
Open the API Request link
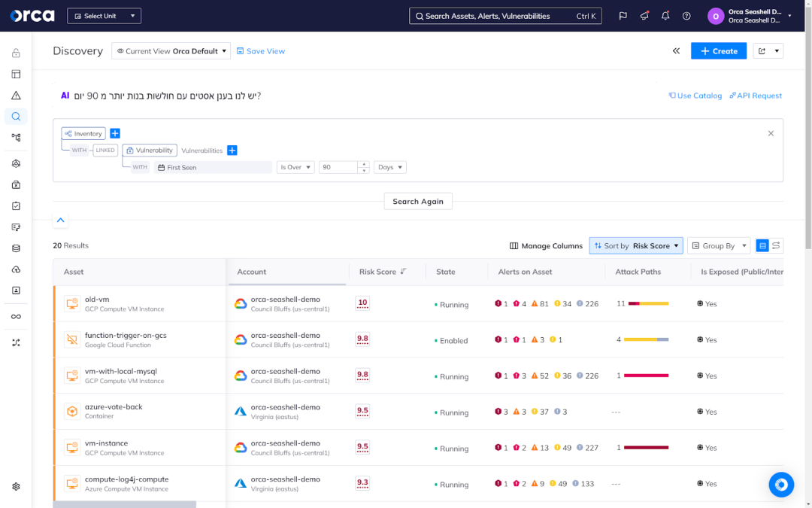(756, 96)
